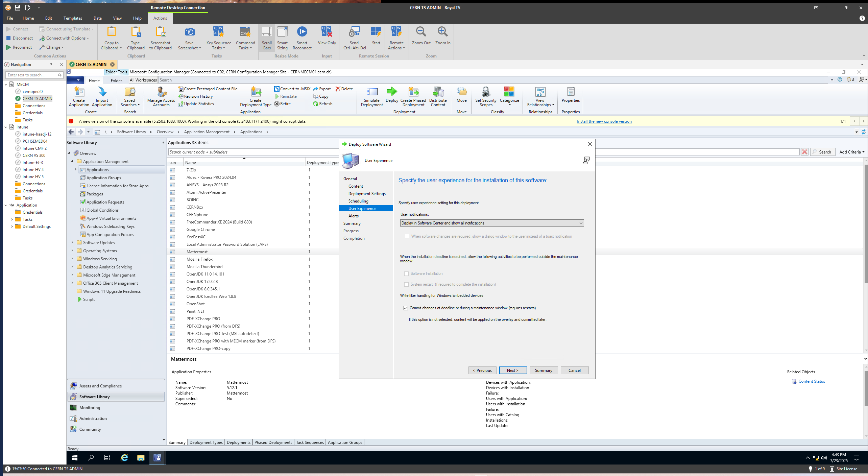
Task: Open the Add Criteria dropdown
Action: tap(852, 152)
